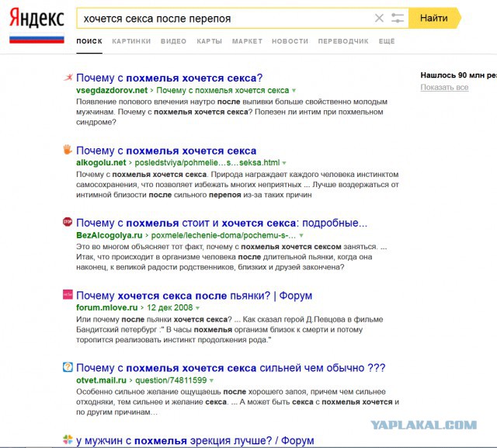Click snippet starting 'Особенно сильное желание ощущаешь'
The image size is (497, 448).
[238, 401]
